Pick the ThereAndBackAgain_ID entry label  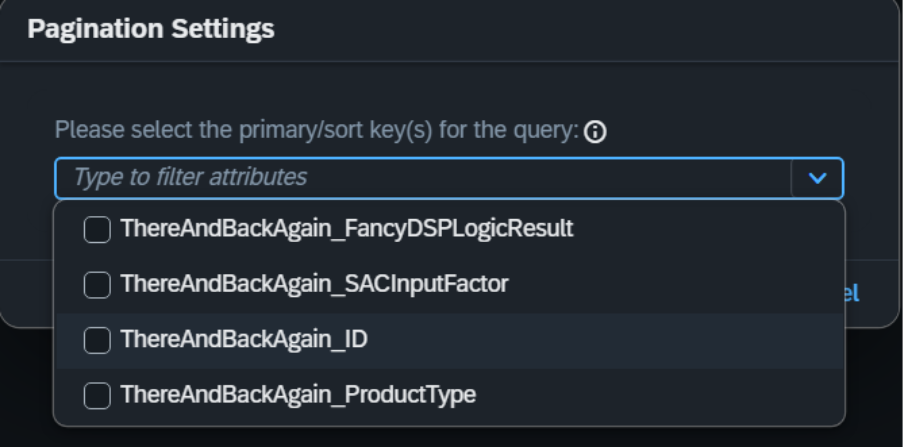(x=244, y=339)
